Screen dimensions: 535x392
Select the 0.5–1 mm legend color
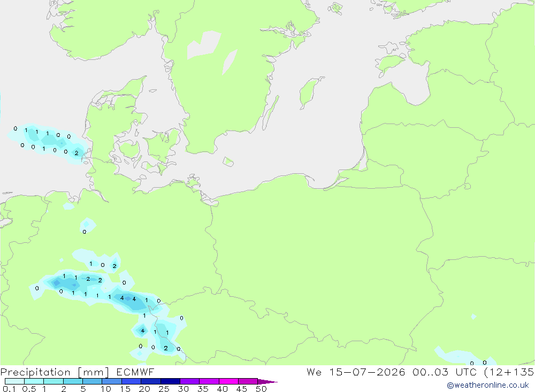(x=34, y=381)
